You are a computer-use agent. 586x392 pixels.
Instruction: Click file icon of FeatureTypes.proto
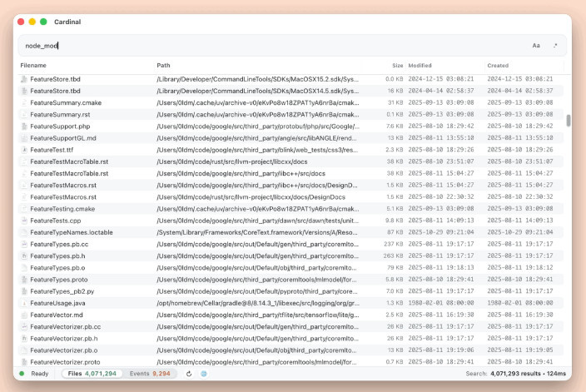click(24, 280)
